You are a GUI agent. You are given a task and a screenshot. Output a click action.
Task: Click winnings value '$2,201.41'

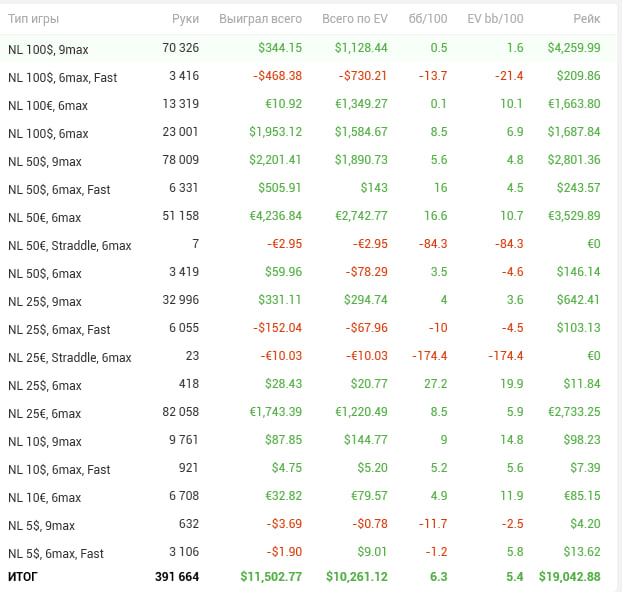pos(275,160)
